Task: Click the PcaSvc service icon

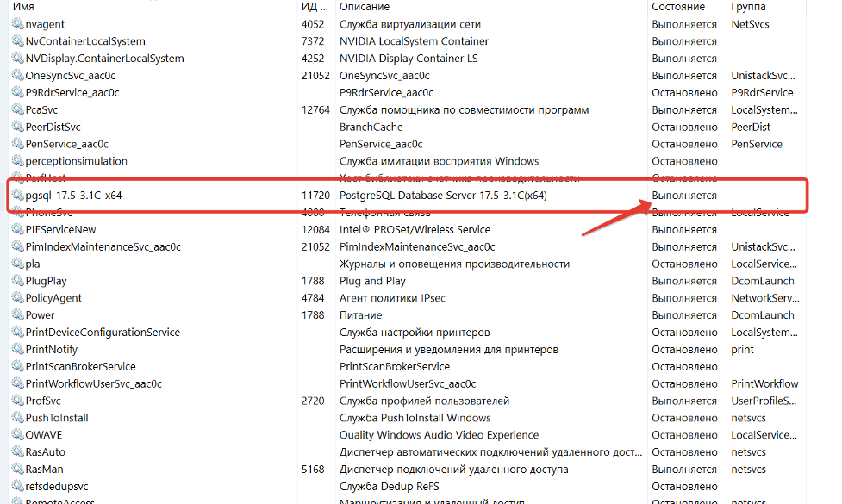Action: click(x=17, y=110)
